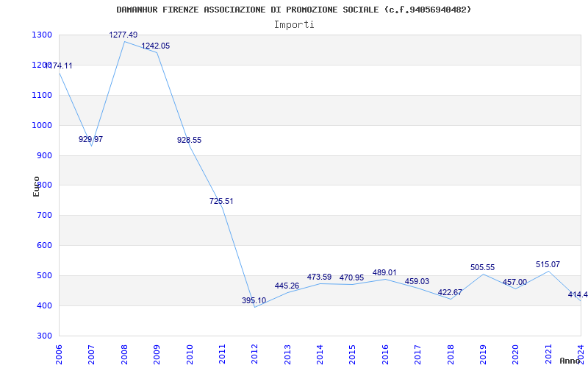Viewport: 588px width, 368px height.
Task: Click the 929.97 data label
Action: tap(90, 139)
